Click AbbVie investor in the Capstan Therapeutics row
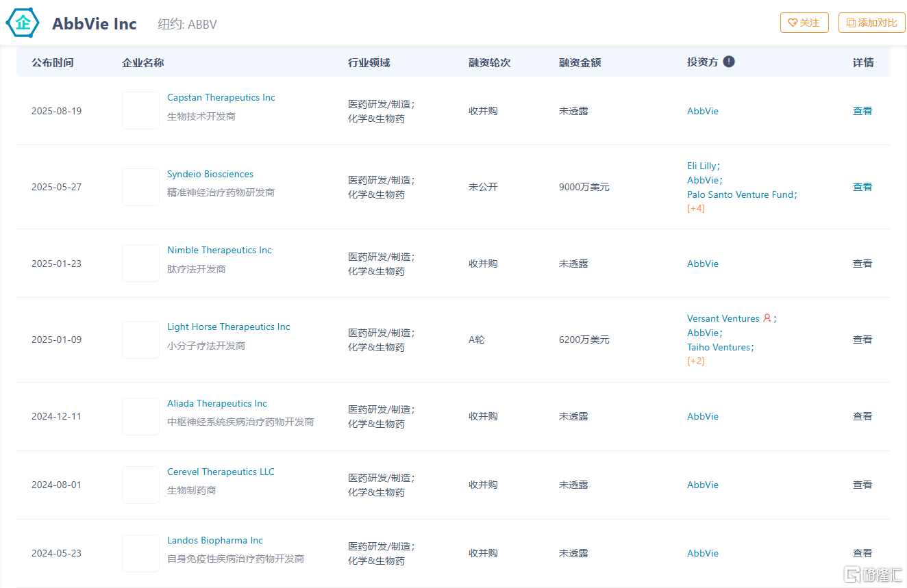This screenshot has width=907, height=588. 703,111
